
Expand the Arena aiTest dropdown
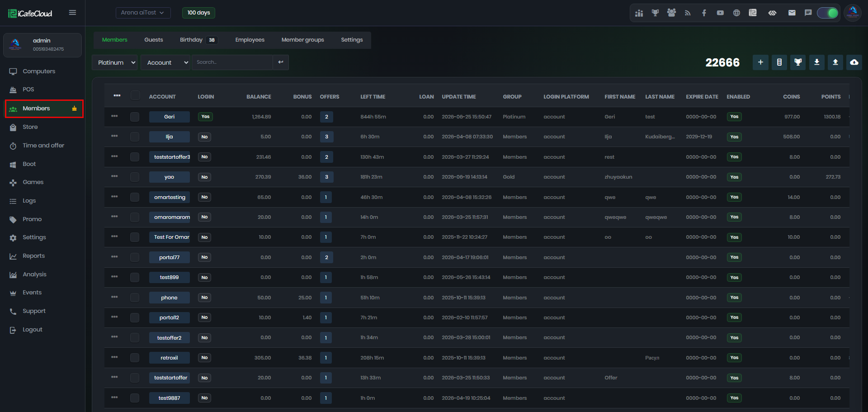point(143,13)
